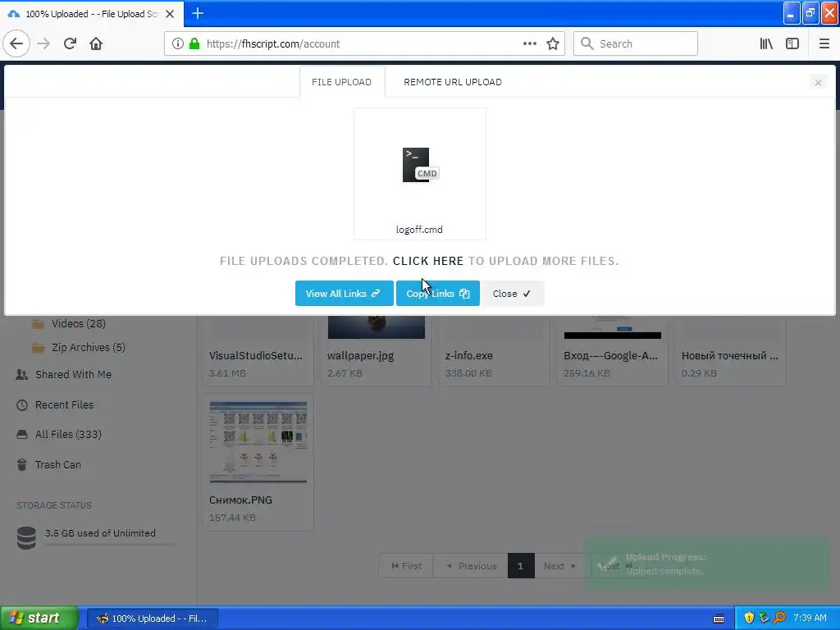Open the Library icon in toolbar
This screenshot has width=840, height=630.
[766, 44]
